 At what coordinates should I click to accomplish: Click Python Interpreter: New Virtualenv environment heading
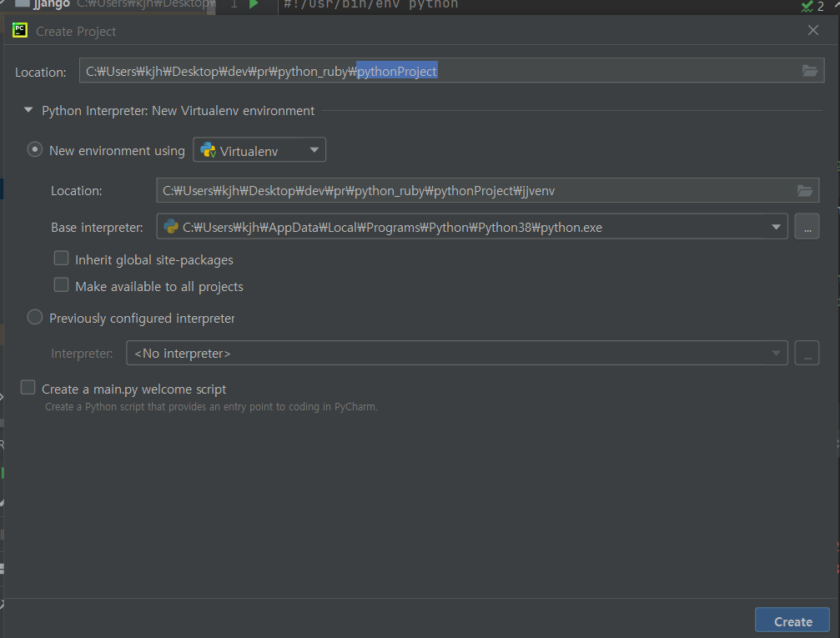[x=178, y=111]
